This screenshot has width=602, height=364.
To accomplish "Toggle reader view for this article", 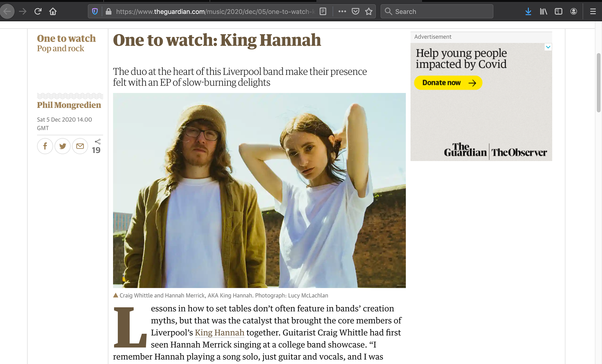I will pos(323,12).
